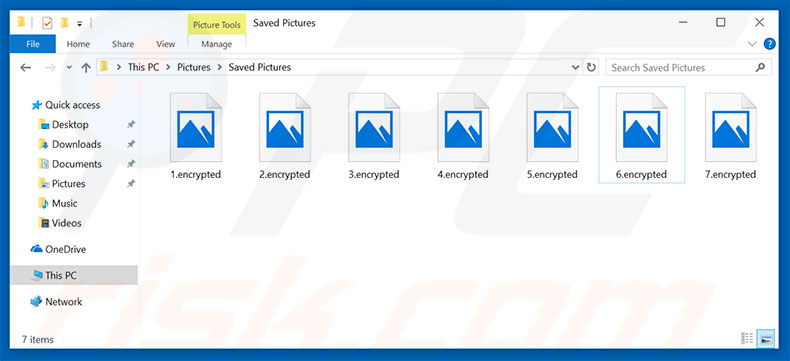Click the Picture Tools contextual tab
Image resolution: width=790 pixels, height=361 pixels.
click(217, 24)
